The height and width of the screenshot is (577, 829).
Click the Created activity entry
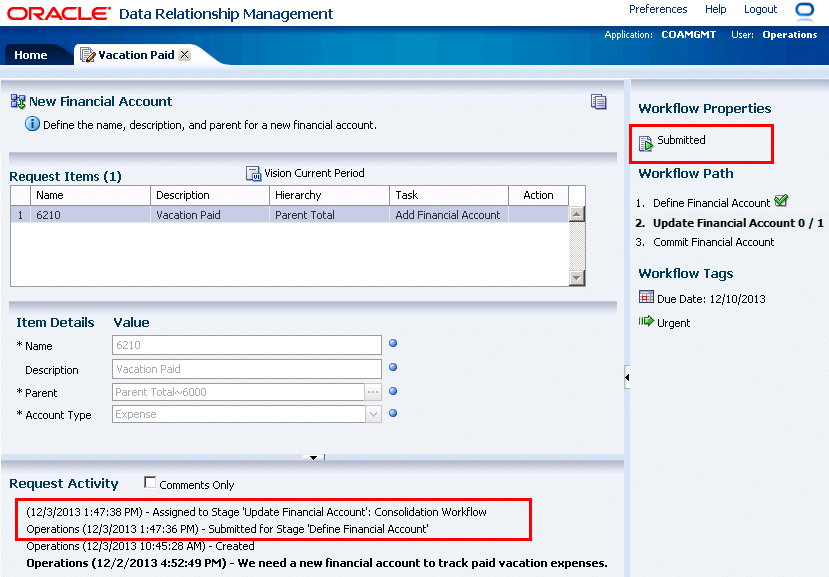tap(140, 546)
